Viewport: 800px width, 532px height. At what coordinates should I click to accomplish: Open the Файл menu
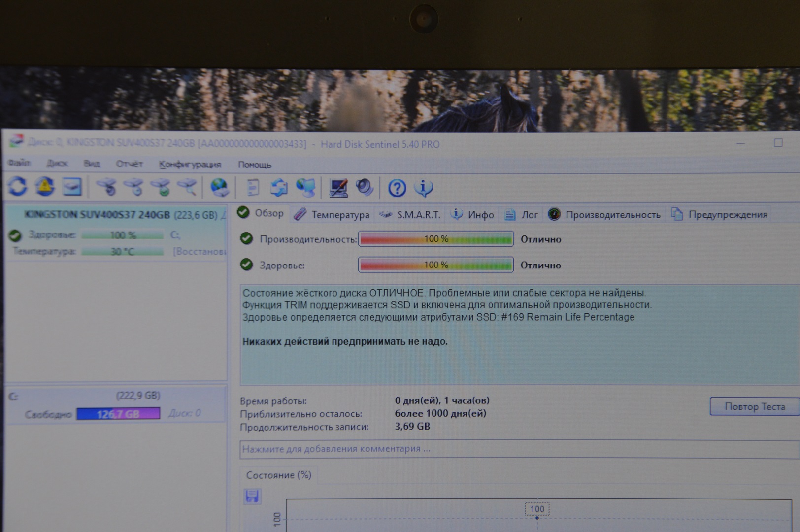tap(19, 163)
